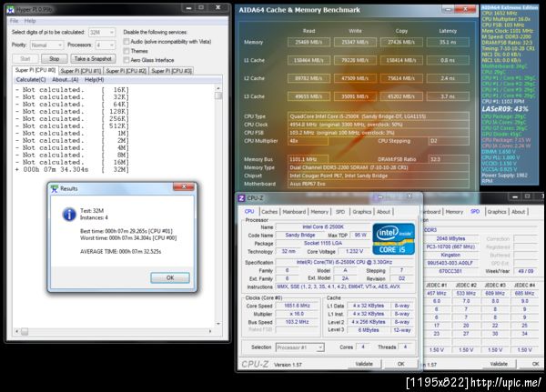Select the About tab in rear CPU-Z window
The height and width of the screenshot is (392, 546).
pos(518,212)
